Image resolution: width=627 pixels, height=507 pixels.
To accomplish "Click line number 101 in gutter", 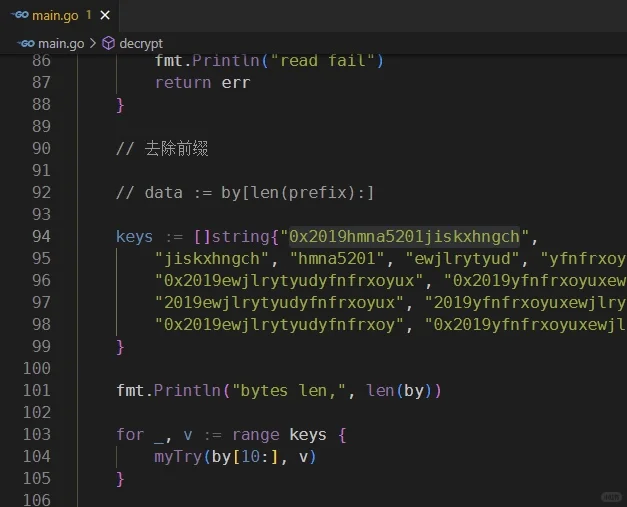I will click(37, 390).
